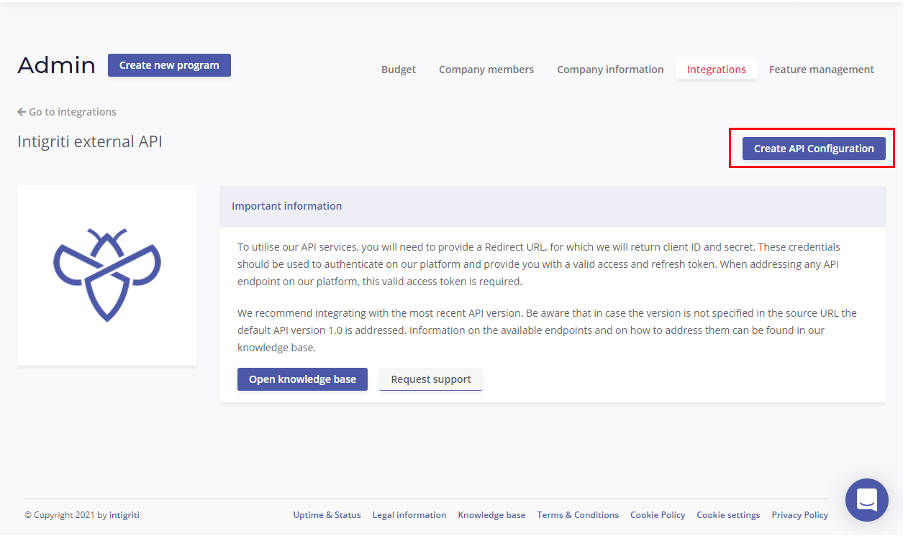Image resolution: width=904 pixels, height=536 pixels.
Task: Go to Feature management tab
Action: pos(821,69)
